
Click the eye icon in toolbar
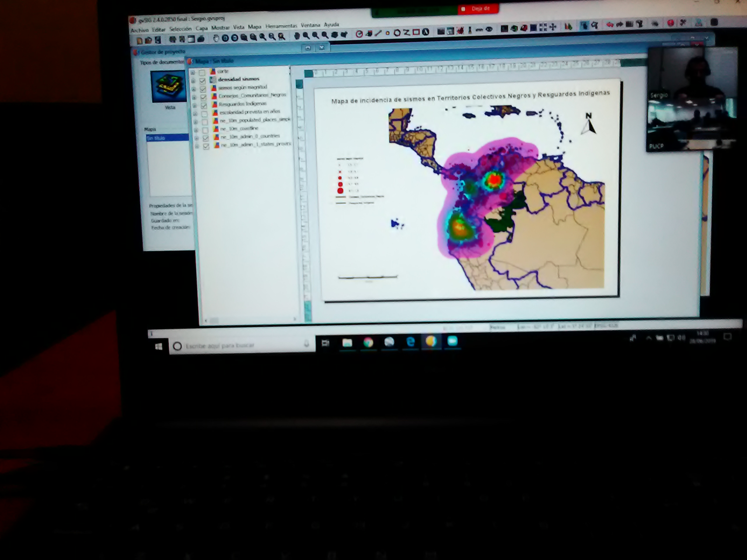pos(489,30)
